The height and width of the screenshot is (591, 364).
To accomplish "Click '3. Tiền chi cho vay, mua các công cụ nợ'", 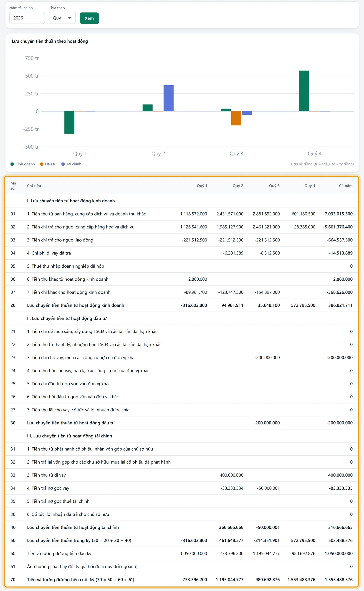I will (x=82, y=358).
